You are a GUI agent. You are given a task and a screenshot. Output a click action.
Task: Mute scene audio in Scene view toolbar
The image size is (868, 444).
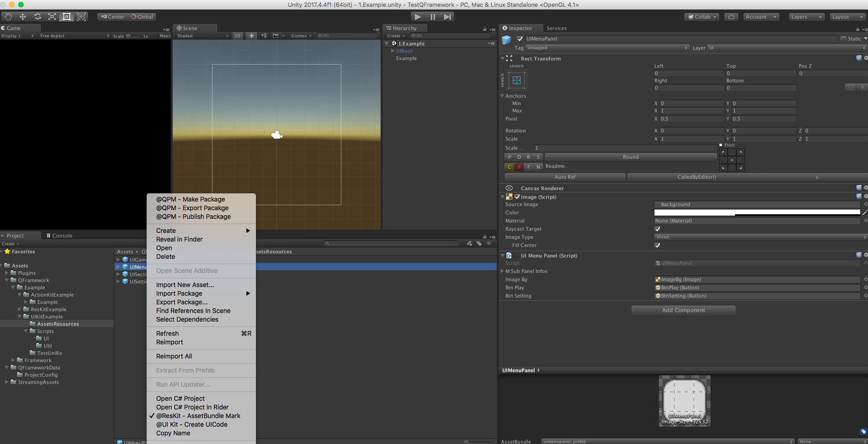(264, 35)
